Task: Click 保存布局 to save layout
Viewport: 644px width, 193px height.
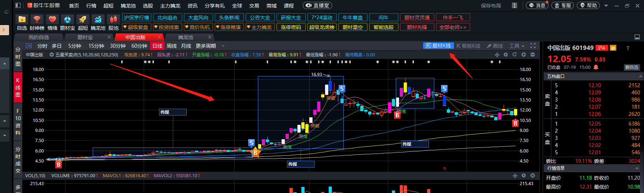Action: (x=491, y=5)
